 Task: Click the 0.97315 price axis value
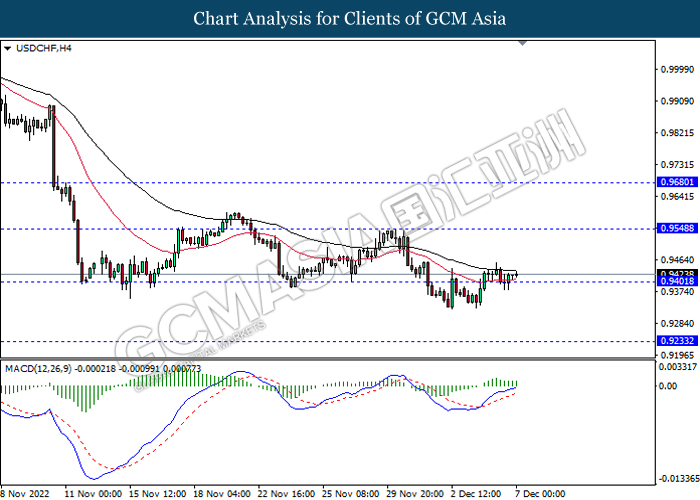677,165
